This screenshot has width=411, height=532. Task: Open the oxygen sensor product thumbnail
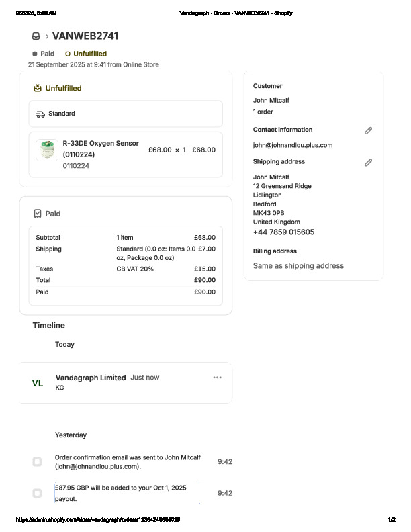click(x=47, y=150)
